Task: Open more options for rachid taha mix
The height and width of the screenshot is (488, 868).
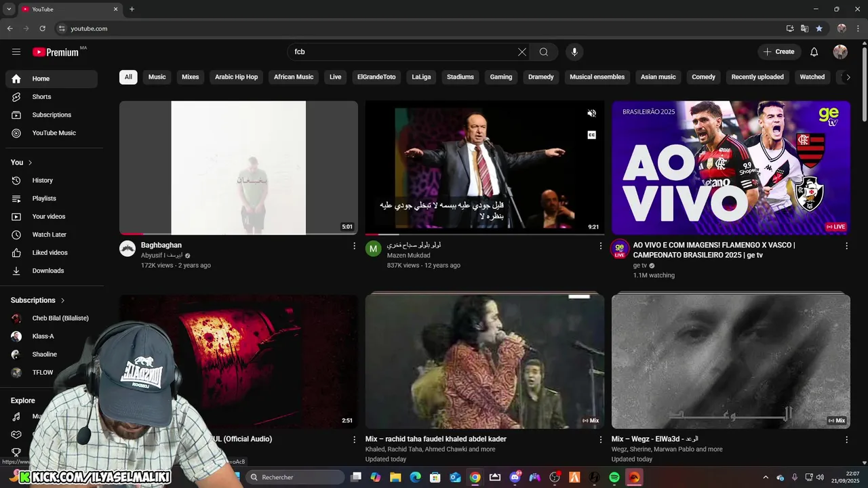Action: [600, 440]
